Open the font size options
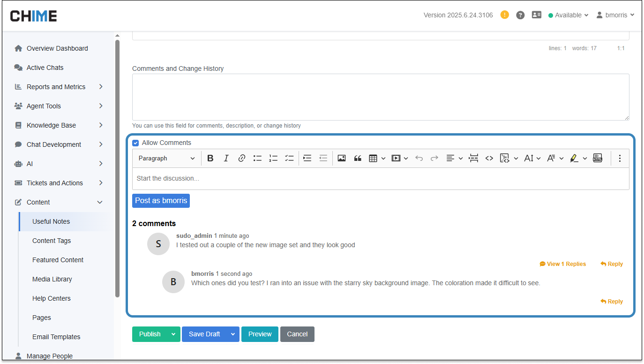 tap(532, 159)
